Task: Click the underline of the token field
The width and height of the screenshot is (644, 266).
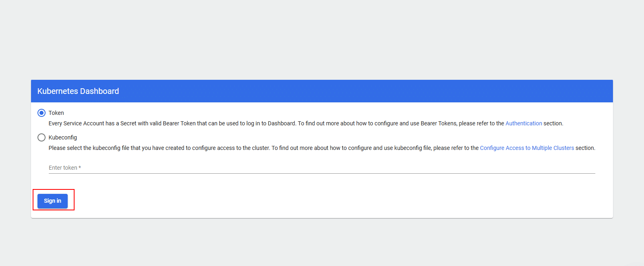Action: [322, 173]
